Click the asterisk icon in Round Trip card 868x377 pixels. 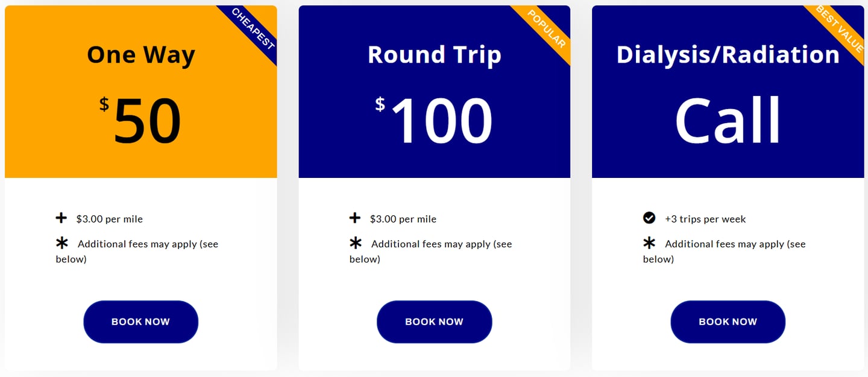356,243
